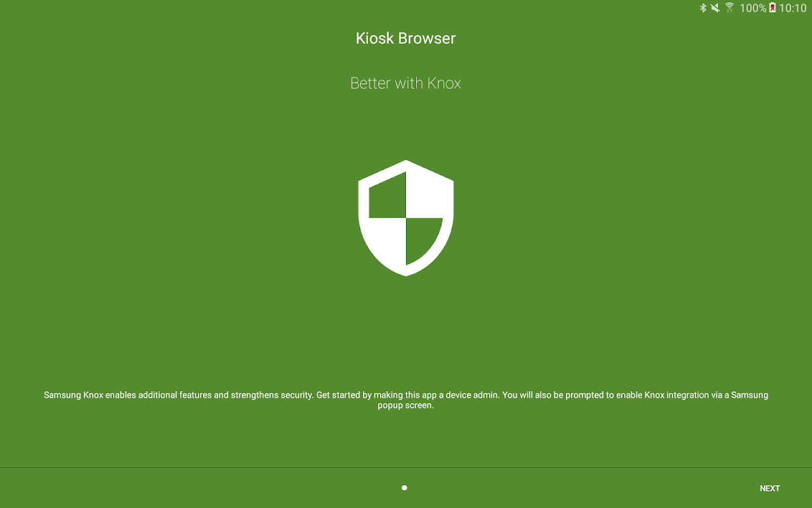Click the white shield Knox icon

(406, 218)
